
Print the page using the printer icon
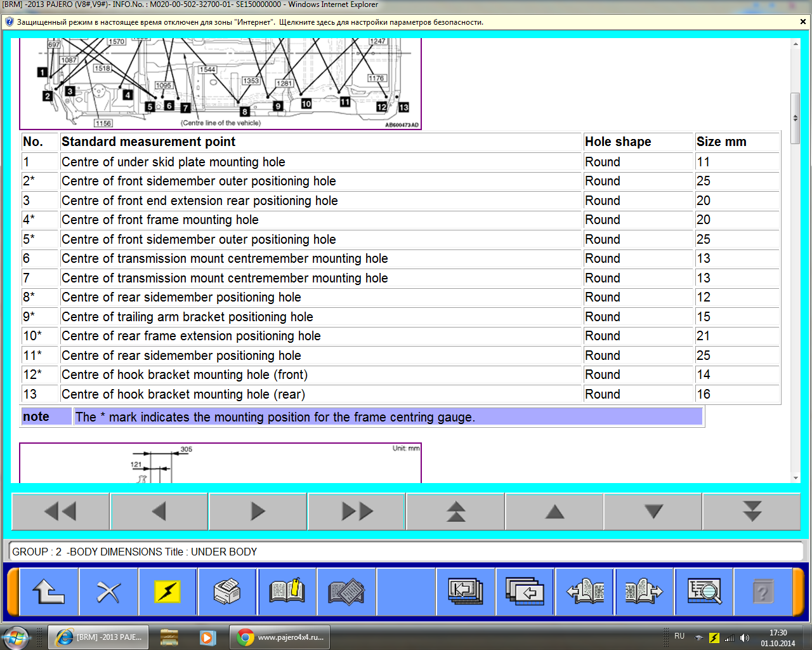(227, 592)
